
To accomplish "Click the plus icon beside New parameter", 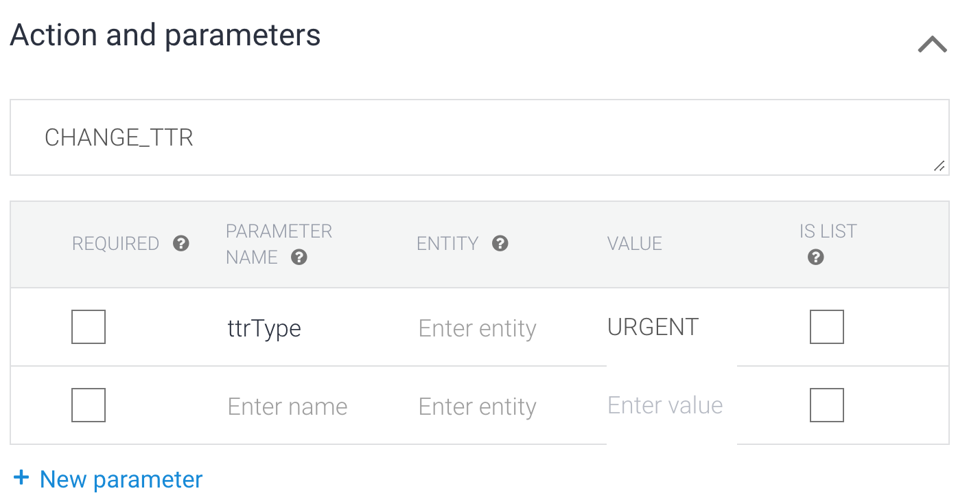I will click(x=22, y=478).
